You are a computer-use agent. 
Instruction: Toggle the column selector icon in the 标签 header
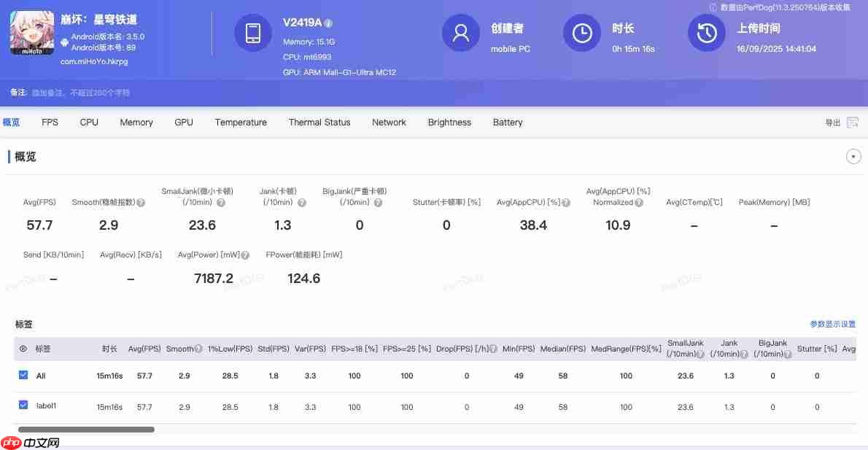click(x=23, y=349)
